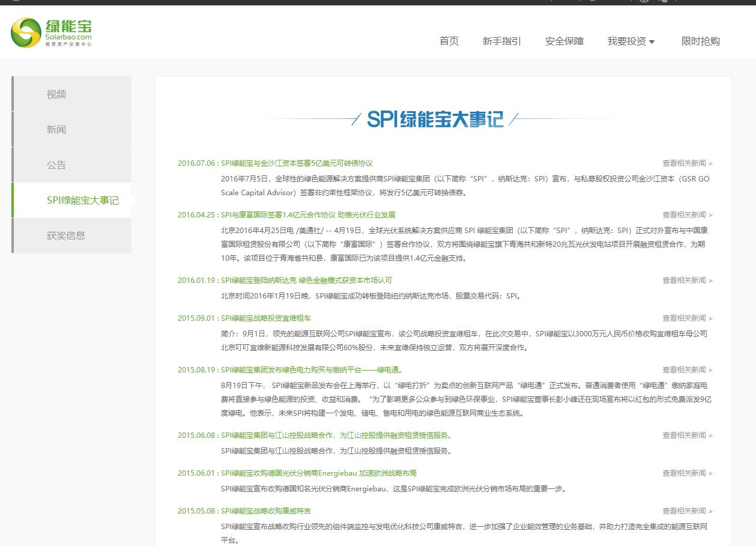Click the paragraph starting SPI绿能宝宣布战略收购行业领先的组件端监控
Image resolution: width=756 pixels, height=546 pixels.
464,533
